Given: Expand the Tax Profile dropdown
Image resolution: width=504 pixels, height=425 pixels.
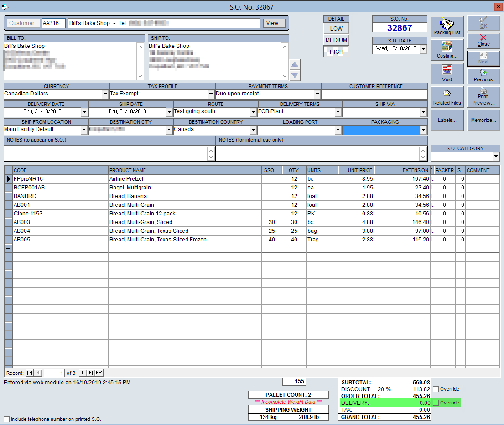Looking at the screenshot, I should tap(211, 94).
